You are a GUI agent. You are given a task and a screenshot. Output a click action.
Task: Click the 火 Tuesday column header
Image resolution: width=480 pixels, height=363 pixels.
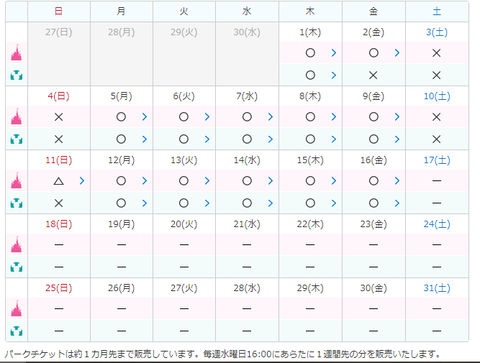[x=184, y=11]
